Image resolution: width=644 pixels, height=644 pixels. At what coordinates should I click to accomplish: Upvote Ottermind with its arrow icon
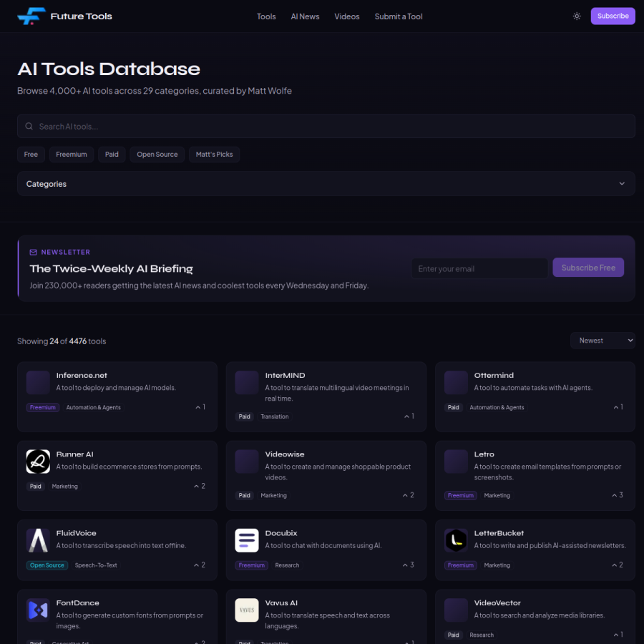615,407
